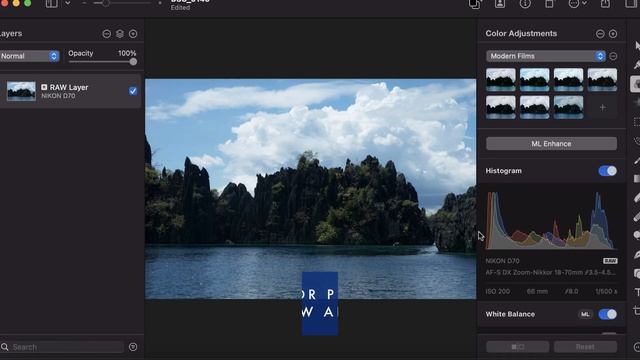Screen dimensions: 640x360
Task: Apply the third preset in the bottom row
Action: coord(569,107)
